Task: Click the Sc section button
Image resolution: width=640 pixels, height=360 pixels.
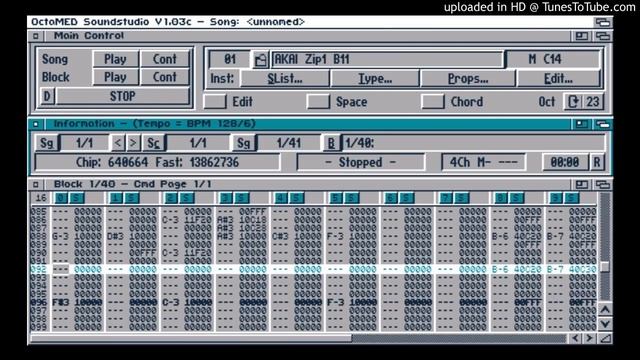Action: pyautogui.click(x=154, y=143)
